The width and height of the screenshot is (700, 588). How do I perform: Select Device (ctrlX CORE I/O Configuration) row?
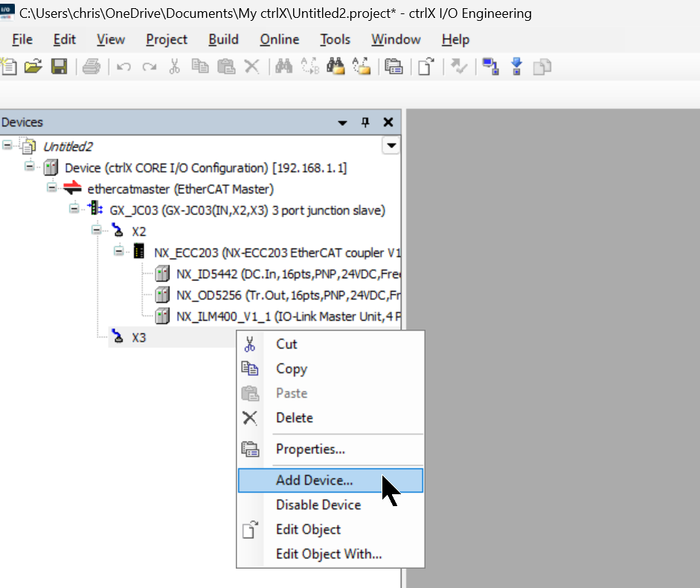[x=206, y=168]
